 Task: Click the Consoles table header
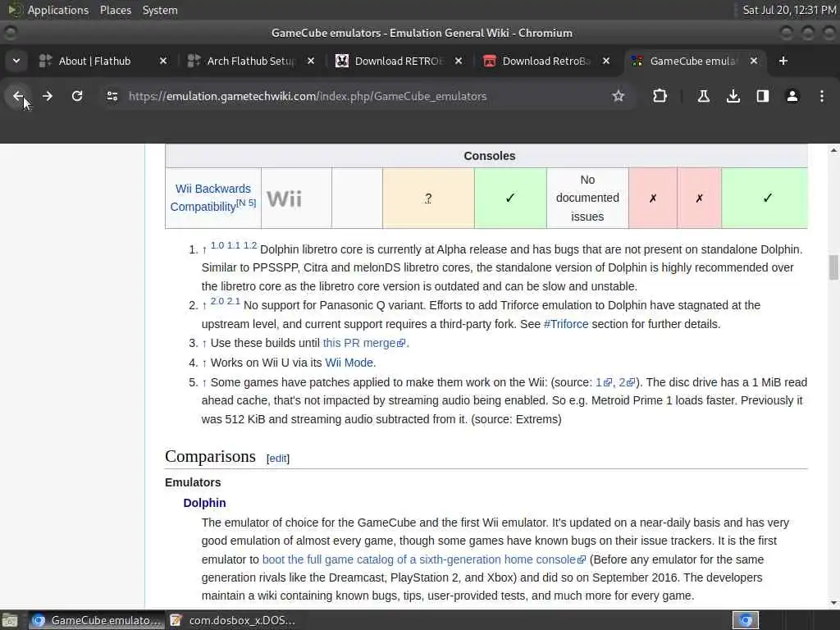point(490,156)
